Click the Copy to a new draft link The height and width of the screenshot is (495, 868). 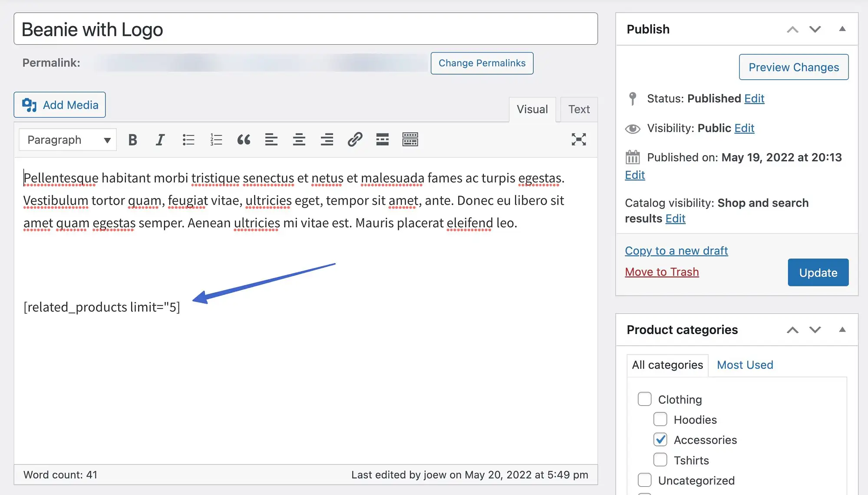pos(676,250)
